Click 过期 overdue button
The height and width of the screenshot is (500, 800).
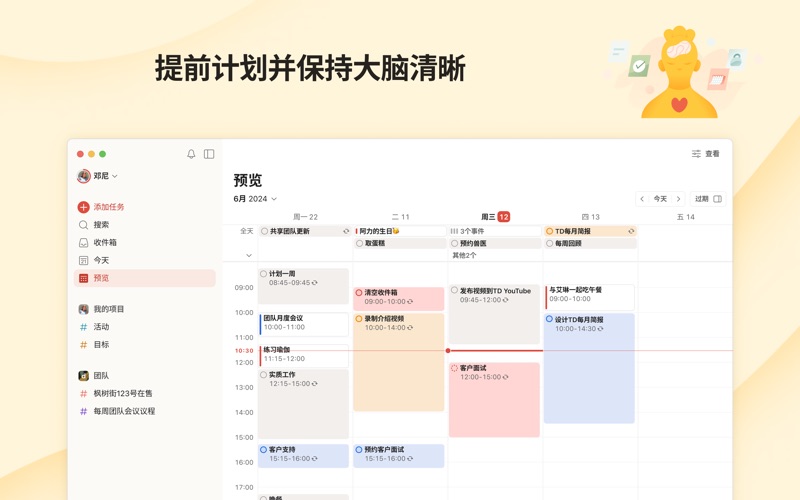click(708, 199)
